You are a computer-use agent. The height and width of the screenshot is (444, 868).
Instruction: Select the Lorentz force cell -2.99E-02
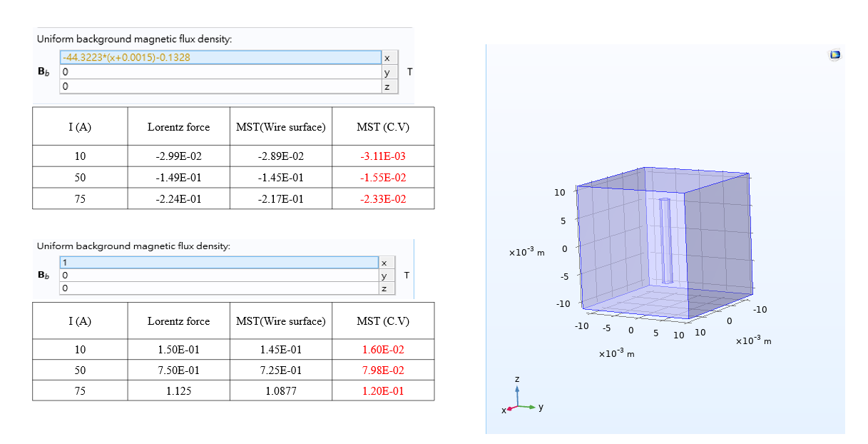[178, 156]
